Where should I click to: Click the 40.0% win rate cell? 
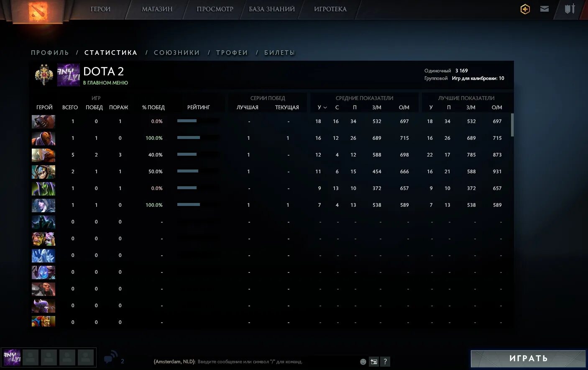(156, 155)
